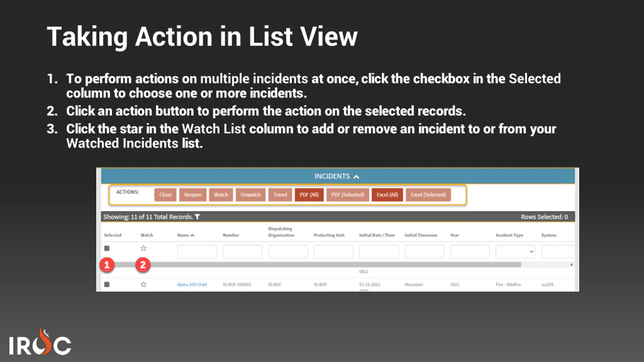Click the ID-BOF protecting unit cell
The width and height of the screenshot is (644, 362).
(x=320, y=284)
